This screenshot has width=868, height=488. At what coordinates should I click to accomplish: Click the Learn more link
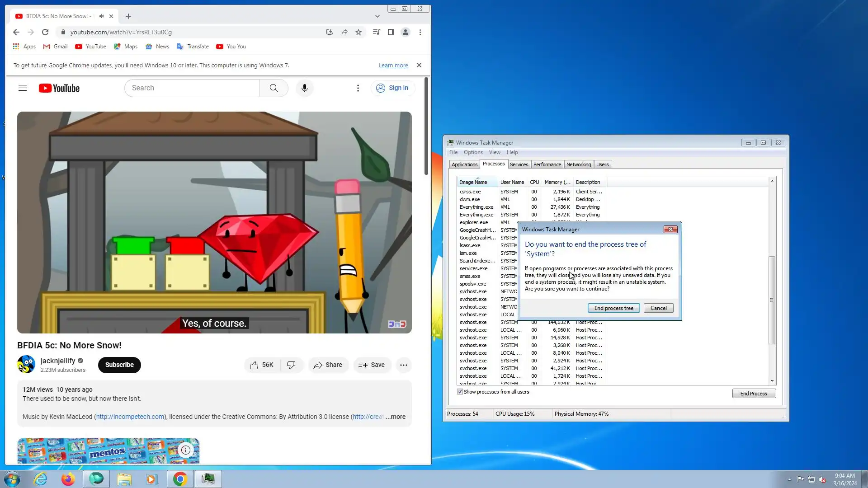(393, 66)
